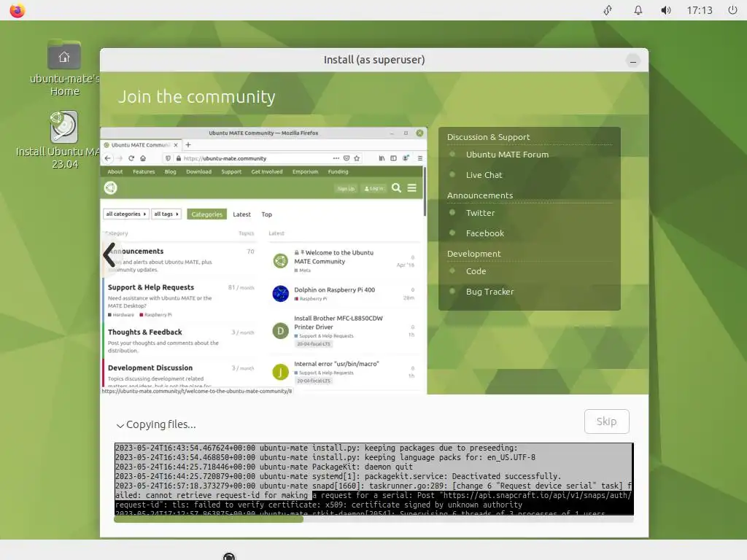Select the Install Ubuntu MATE 23.04 desktop icon
This screenshot has width=747, height=560.
(64, 140)
